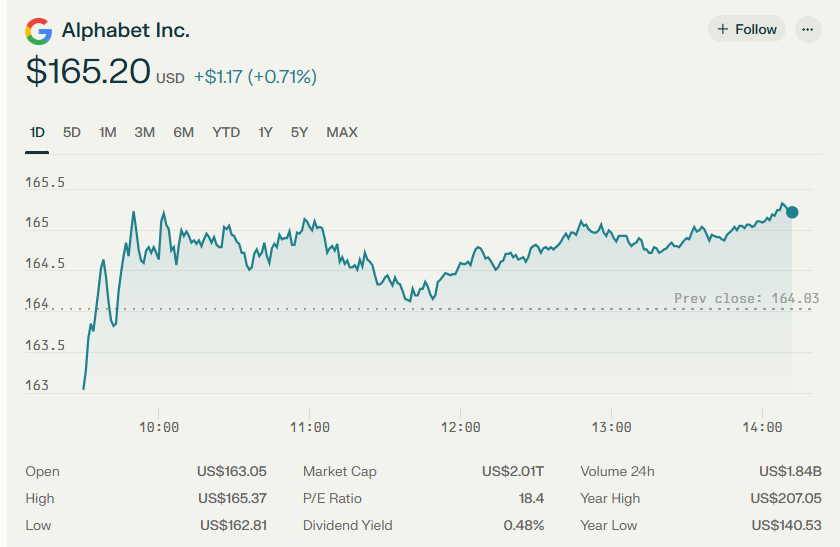Switch to the 1M chart range
This screenshot has height=547, width=840.
pos(108,132)
